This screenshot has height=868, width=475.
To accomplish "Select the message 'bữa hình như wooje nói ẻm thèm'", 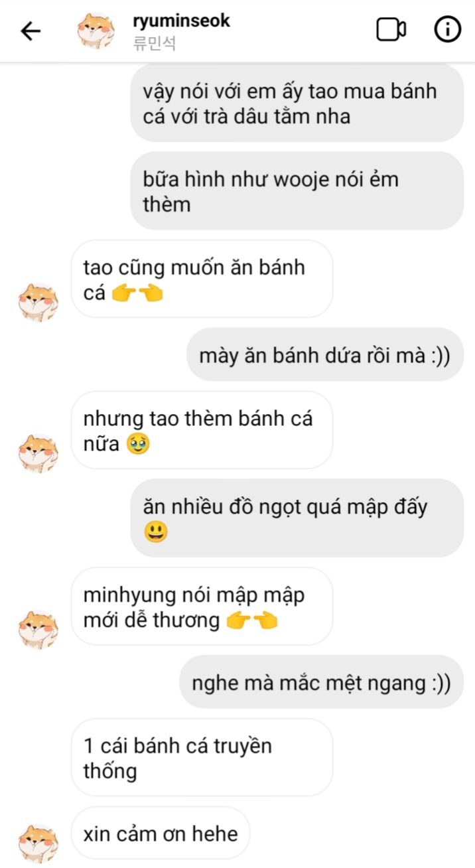I will tap(297, 191).
